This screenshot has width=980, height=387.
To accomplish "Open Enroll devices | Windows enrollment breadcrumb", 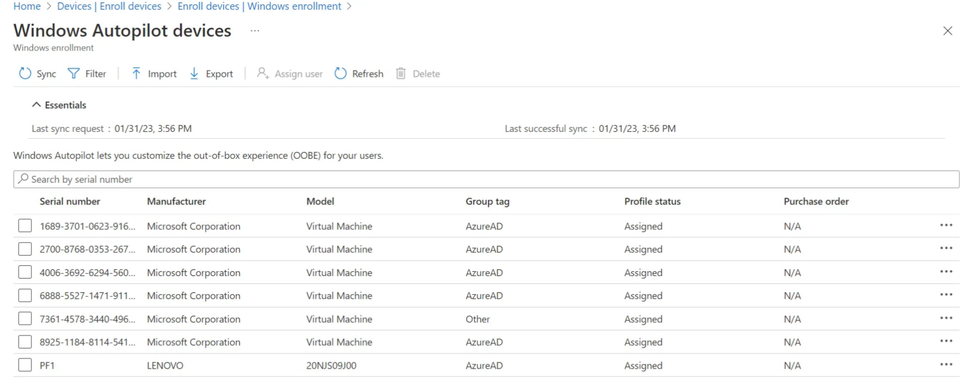I will (x=259, y=6).
